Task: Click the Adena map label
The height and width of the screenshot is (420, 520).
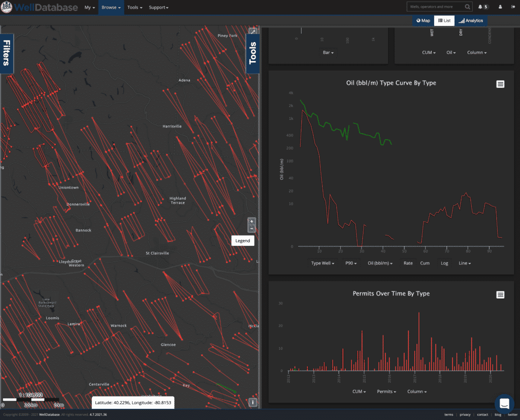Action: click(184, 80)
